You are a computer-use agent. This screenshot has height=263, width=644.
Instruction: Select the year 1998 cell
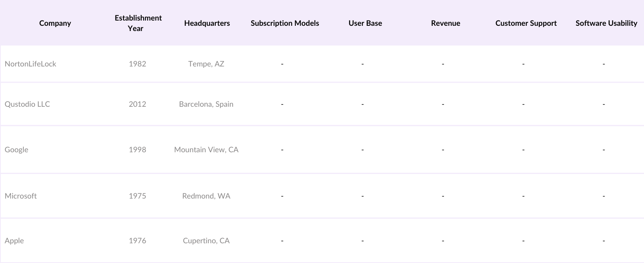[x=137, y=149]
